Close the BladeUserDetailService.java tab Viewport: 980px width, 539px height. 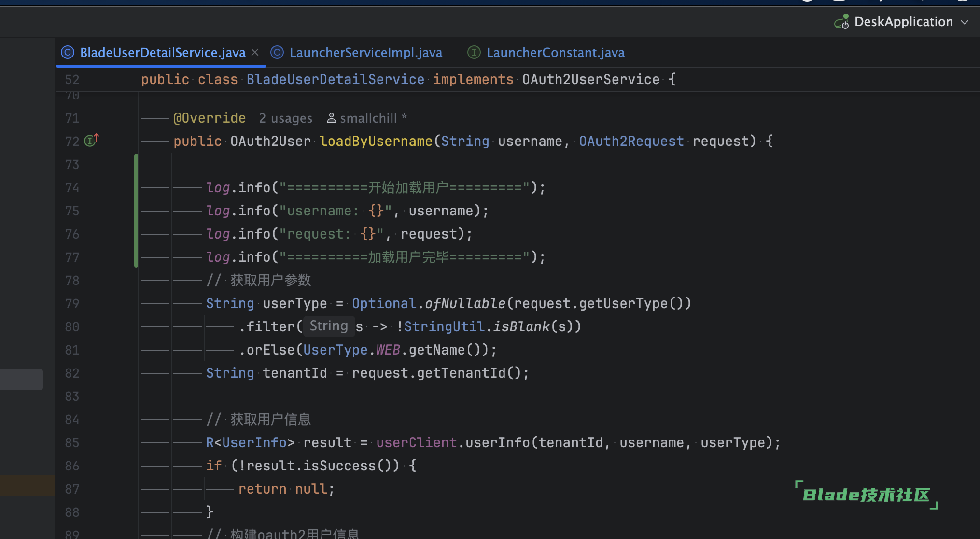click(x=255, y=52)
